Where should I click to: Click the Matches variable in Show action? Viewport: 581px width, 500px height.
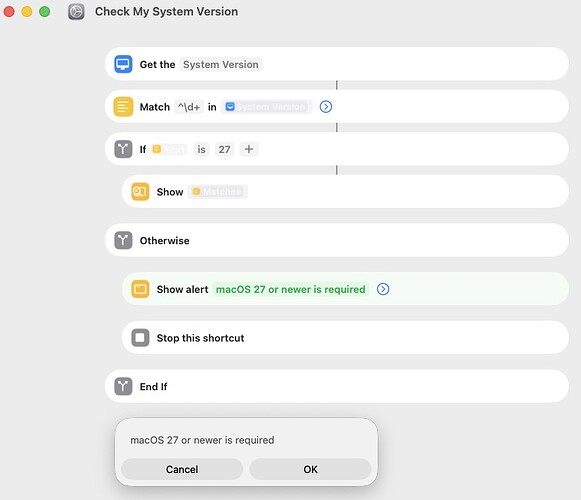pos(218,192)
